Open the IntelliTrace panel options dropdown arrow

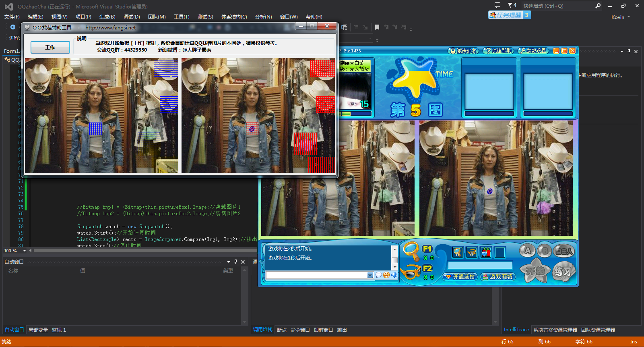(622, 52)
